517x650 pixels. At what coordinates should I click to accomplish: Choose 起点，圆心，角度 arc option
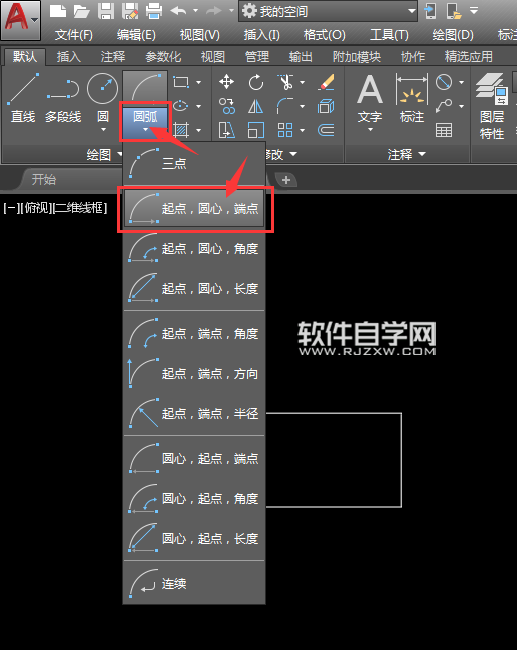point(194,248)
